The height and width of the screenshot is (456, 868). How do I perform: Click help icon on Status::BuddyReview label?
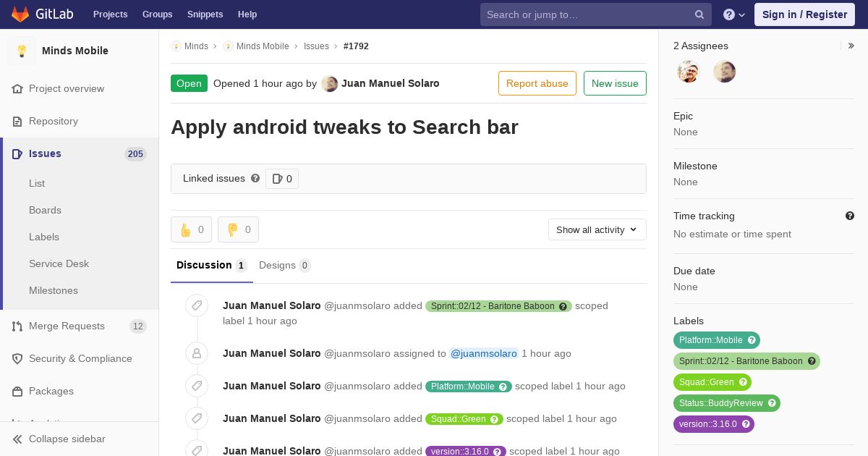pyautogui.click(x=772, y=403)
